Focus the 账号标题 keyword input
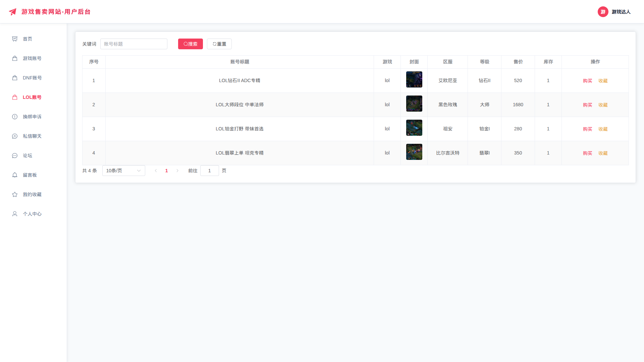The height and width of the screenshot is (362, 644). point(133,44)
